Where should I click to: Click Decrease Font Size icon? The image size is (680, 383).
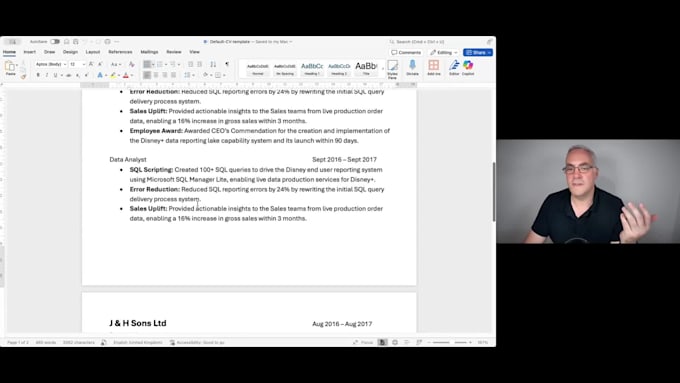coord(100,64)
